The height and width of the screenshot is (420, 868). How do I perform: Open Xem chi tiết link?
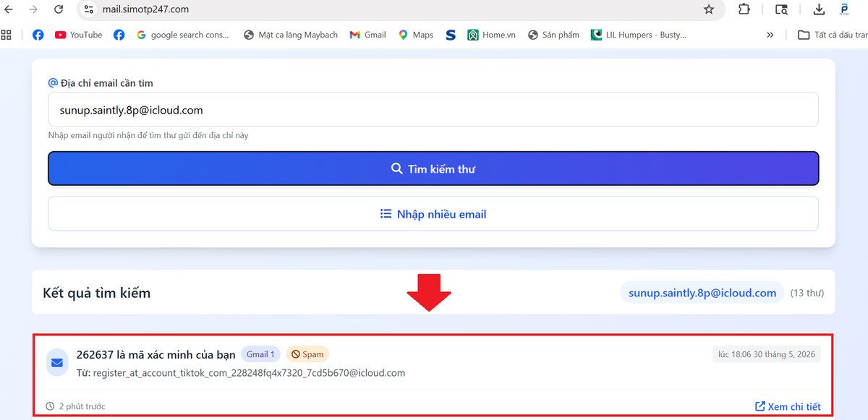click(788, 406)
